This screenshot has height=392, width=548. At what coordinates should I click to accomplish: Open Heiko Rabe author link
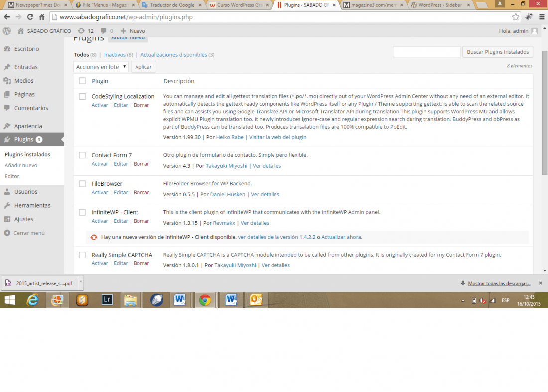tap(230, 137)
